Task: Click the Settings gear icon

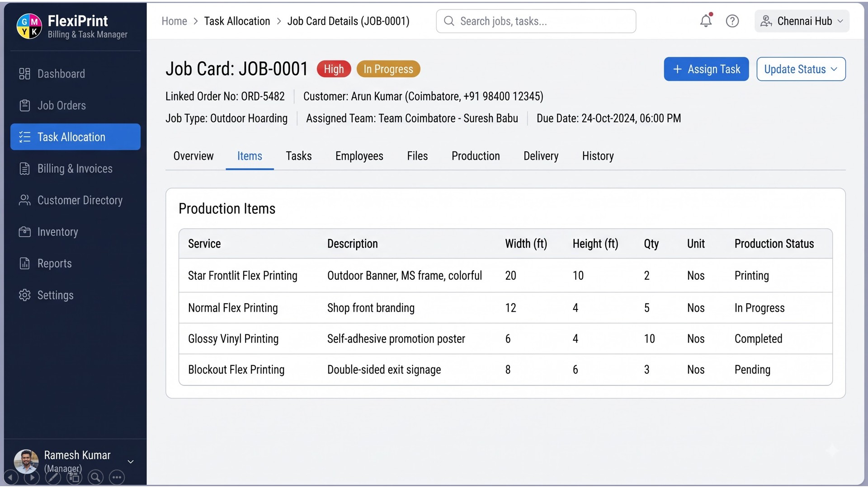Action: tap(24, 295)
